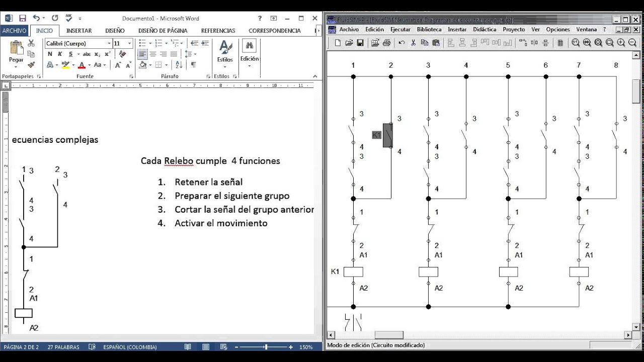Click the Word zoom slider handle
Screen dimensions: 644x362
tap(266, 347)
